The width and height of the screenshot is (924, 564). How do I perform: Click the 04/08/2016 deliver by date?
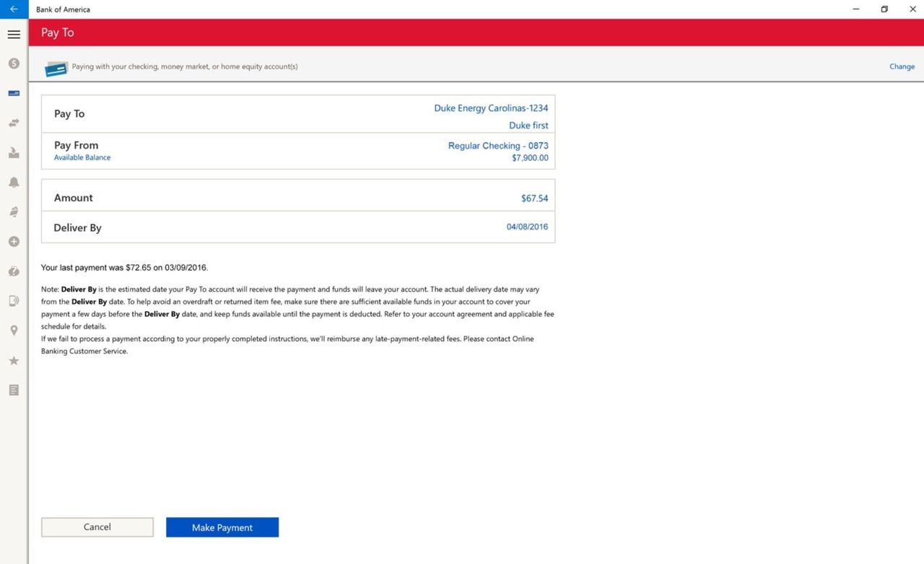528,227
